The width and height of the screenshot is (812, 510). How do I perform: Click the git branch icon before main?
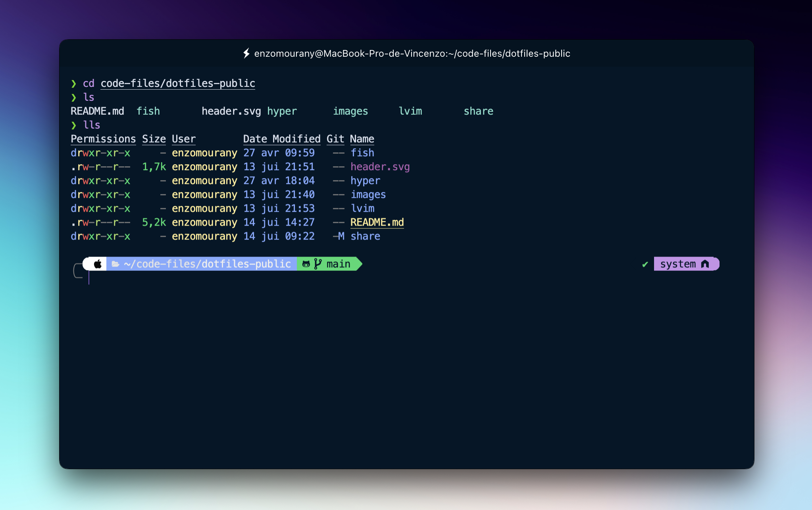[x=317, y=264]
